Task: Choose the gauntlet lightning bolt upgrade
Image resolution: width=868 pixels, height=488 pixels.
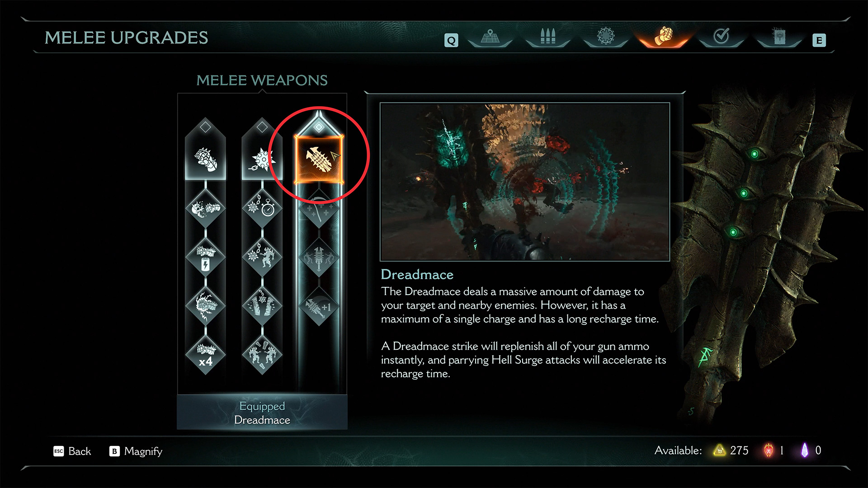Action: pyautogui.click(x=206, y=257)
